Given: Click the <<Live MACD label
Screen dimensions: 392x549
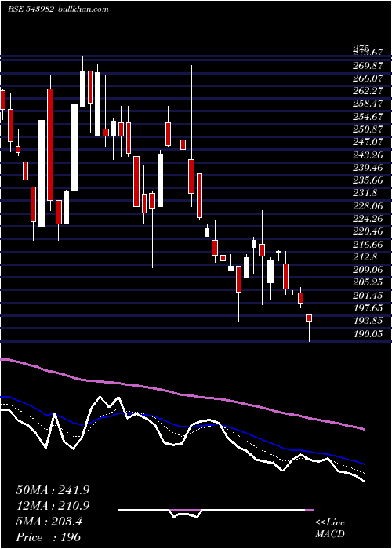Looking at the screenshot, I should (x=330, y=529).
